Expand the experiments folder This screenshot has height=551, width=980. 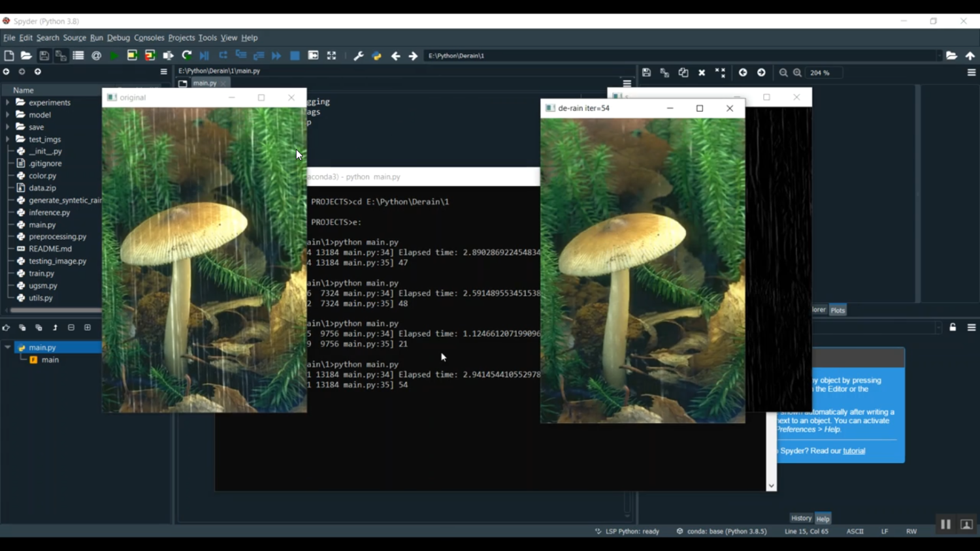8,102
